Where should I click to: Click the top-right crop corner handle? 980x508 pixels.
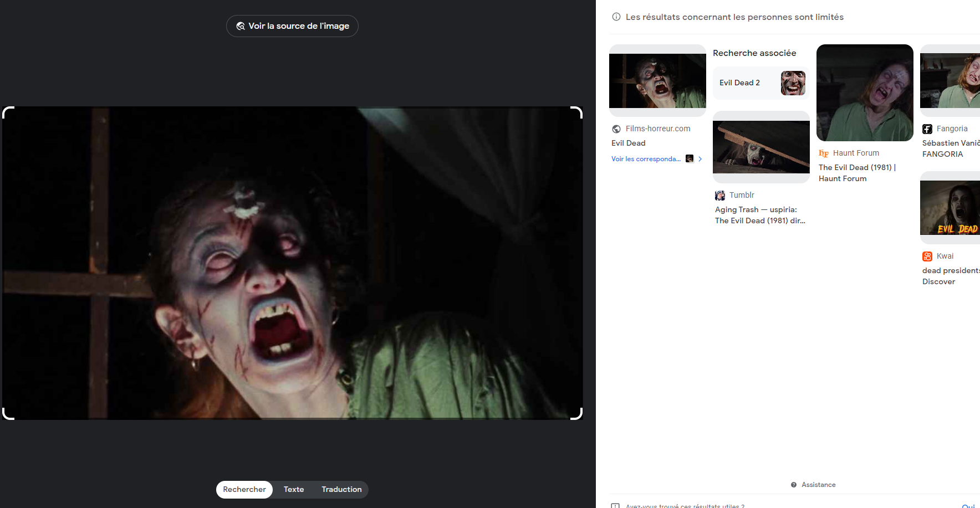click(x=576, y=112)
